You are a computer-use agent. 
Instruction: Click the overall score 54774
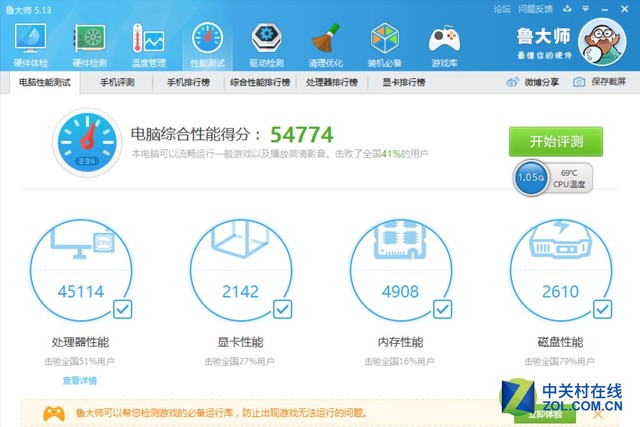(302, 135)
